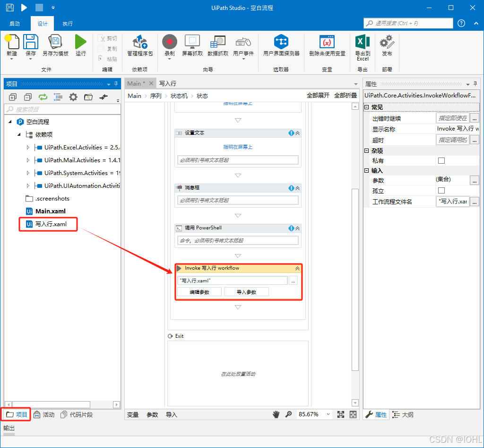484x448 pixels.
Task: Click the project settings gear icon
Action: (x=73, y=97)
